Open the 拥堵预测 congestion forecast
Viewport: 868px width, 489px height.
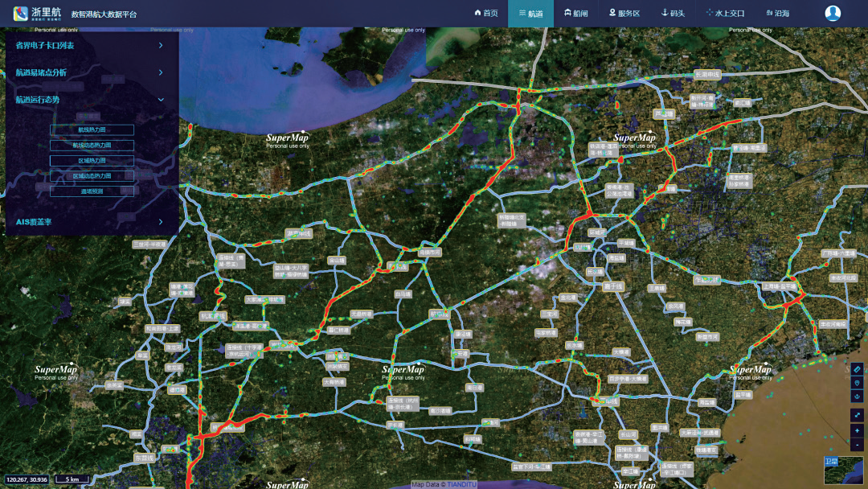(x=92, y=191)
